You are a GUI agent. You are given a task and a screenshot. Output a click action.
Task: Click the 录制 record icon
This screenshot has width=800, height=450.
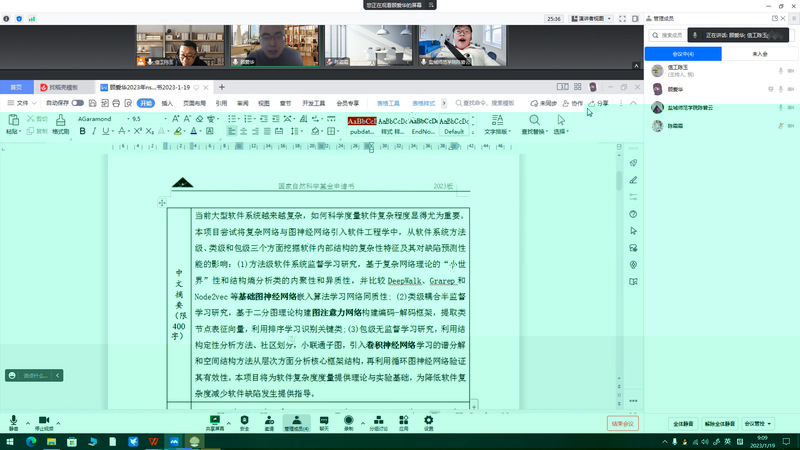349,421
